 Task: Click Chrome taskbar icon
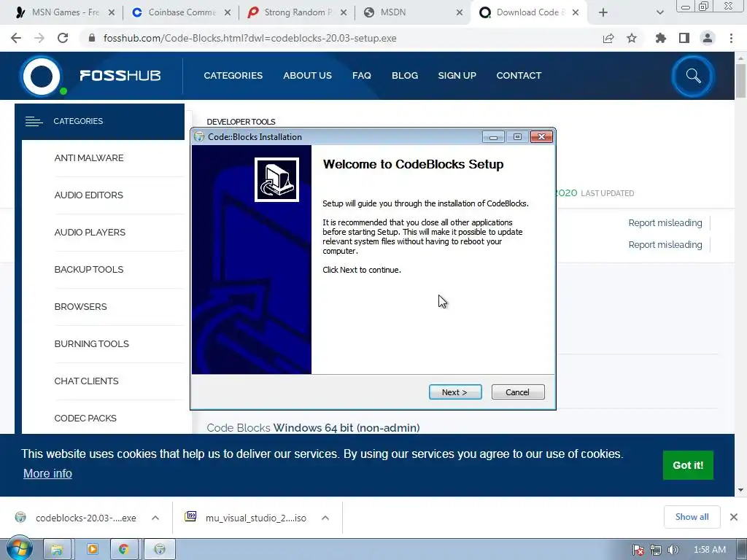coord(124,550)
